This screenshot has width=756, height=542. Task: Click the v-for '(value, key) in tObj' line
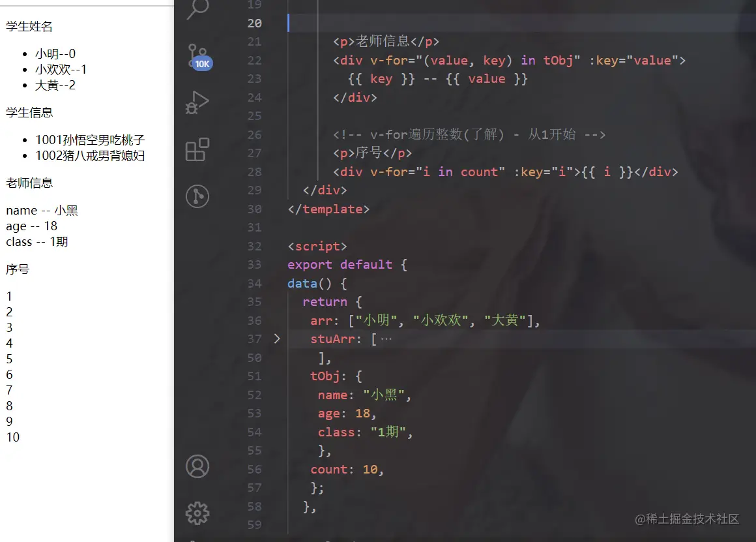coord(509,60)
